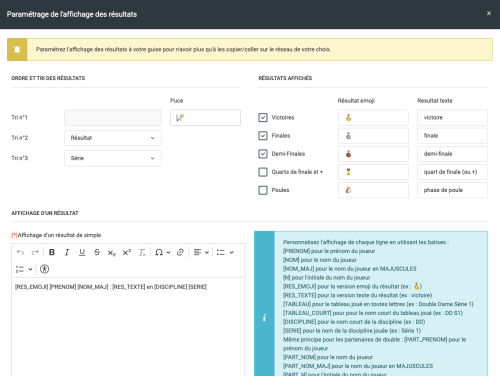Check the Poules checkbox

coord(263,190)
